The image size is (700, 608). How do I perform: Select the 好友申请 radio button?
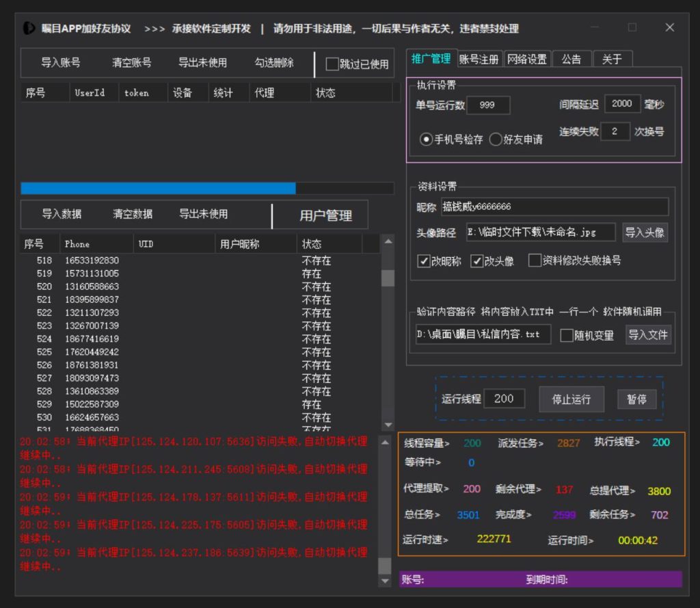click(x=496, y=140)
